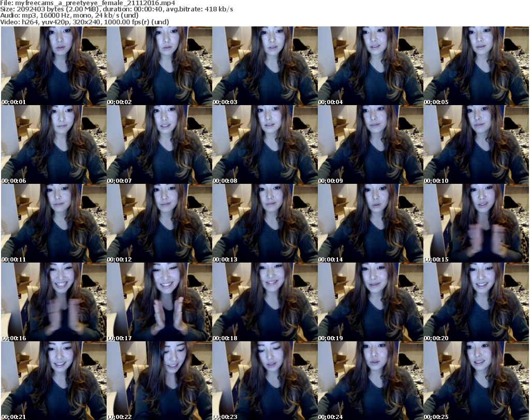Image resolution: width=530 pixels, height=420 pixels.
Task: Select the thumbnail stamped 00:00:08
Action: pyautogui.click(x=265, y=144)
